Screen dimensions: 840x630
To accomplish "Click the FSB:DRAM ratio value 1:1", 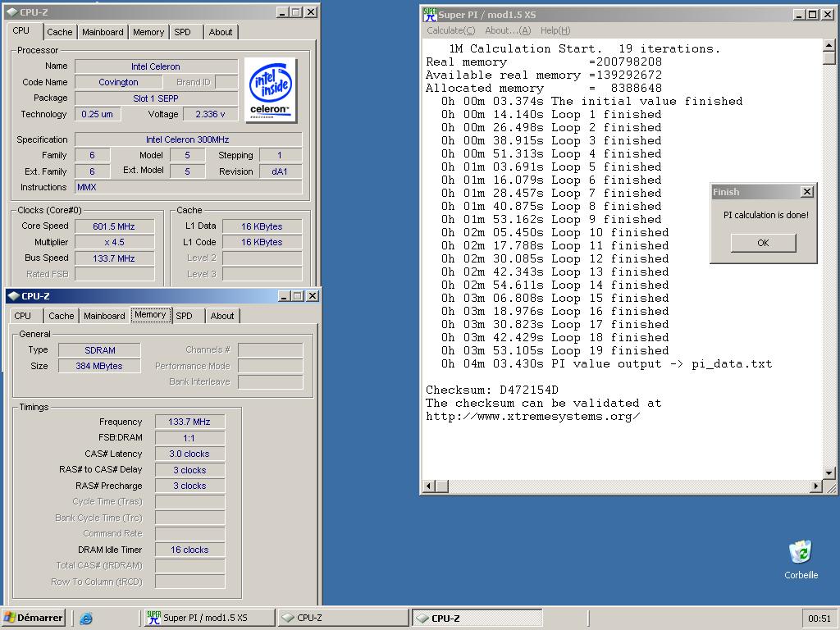I will (x=189, y=438).
